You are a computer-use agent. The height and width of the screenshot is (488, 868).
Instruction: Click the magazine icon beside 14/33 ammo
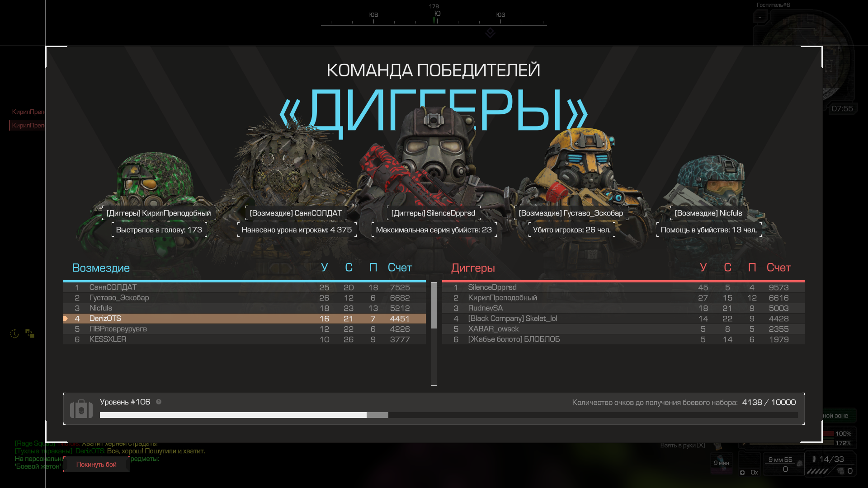click(x=814, y=459)
